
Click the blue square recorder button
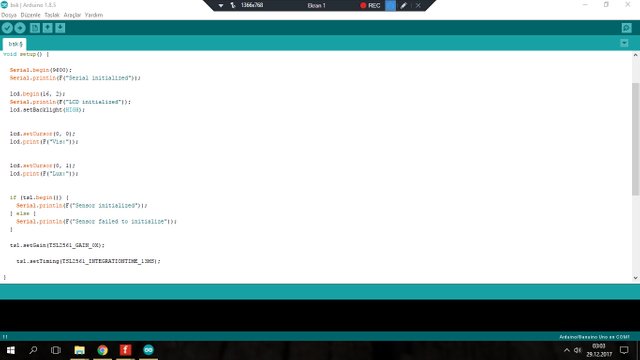coord(390,5)
